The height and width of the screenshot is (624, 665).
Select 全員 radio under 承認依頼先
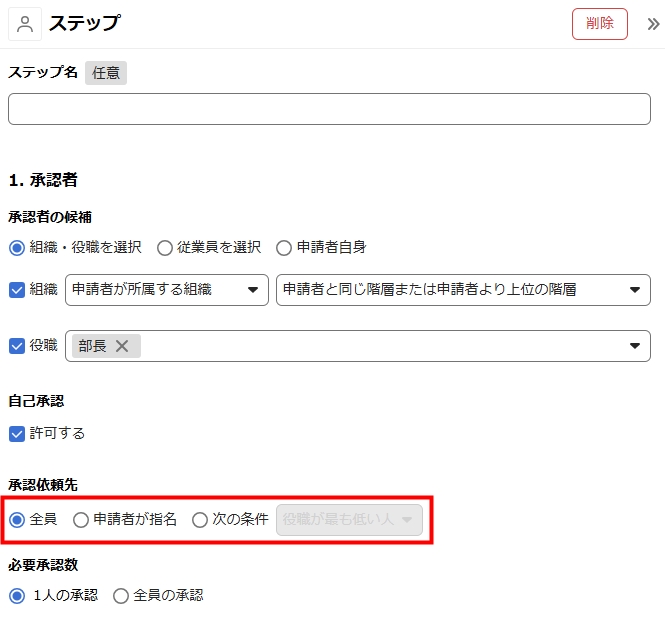pos(17,520)
